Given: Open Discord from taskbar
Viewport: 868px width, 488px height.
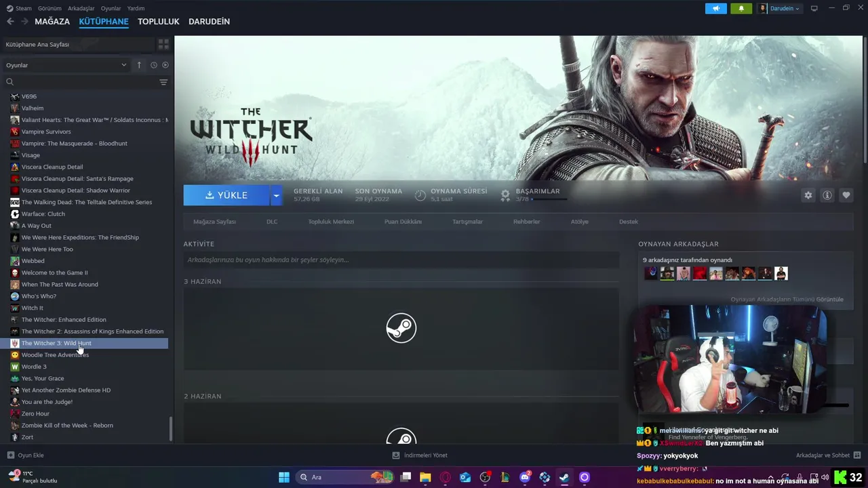Looking at the screenshot, I should click(525, 477).
